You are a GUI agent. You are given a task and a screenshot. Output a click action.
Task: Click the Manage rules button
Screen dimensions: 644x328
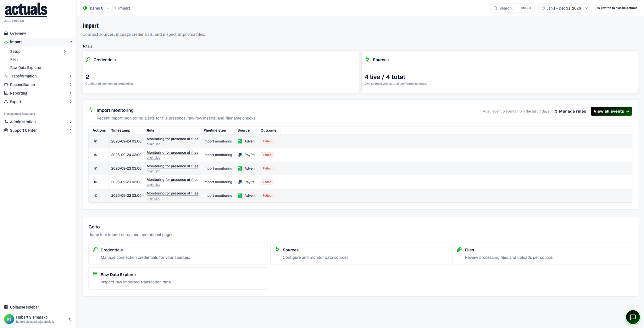[570, 111]
